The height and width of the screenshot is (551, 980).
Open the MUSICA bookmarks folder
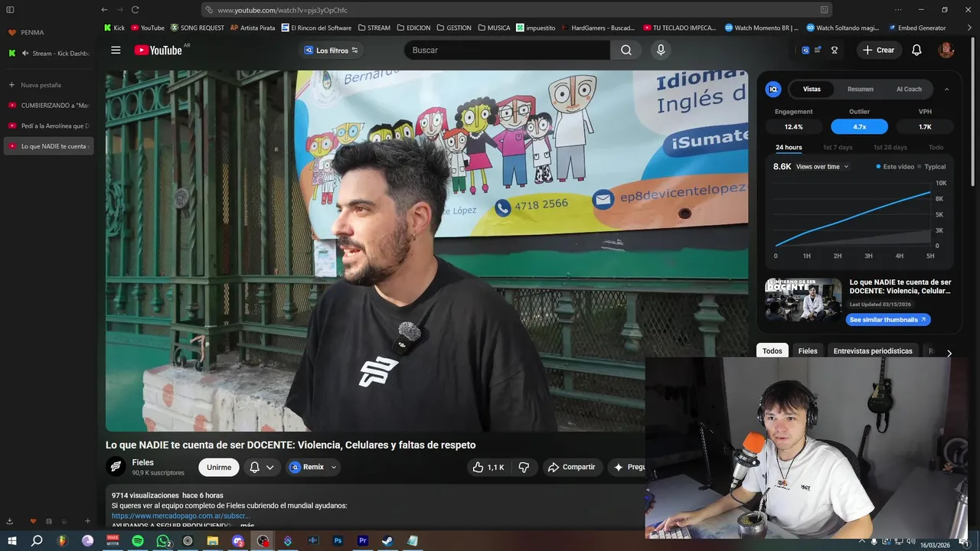coord(494,28)
